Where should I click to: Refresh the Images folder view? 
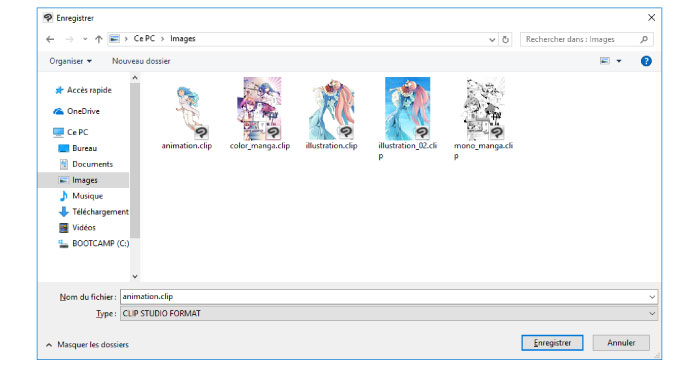tap(505, 39)
